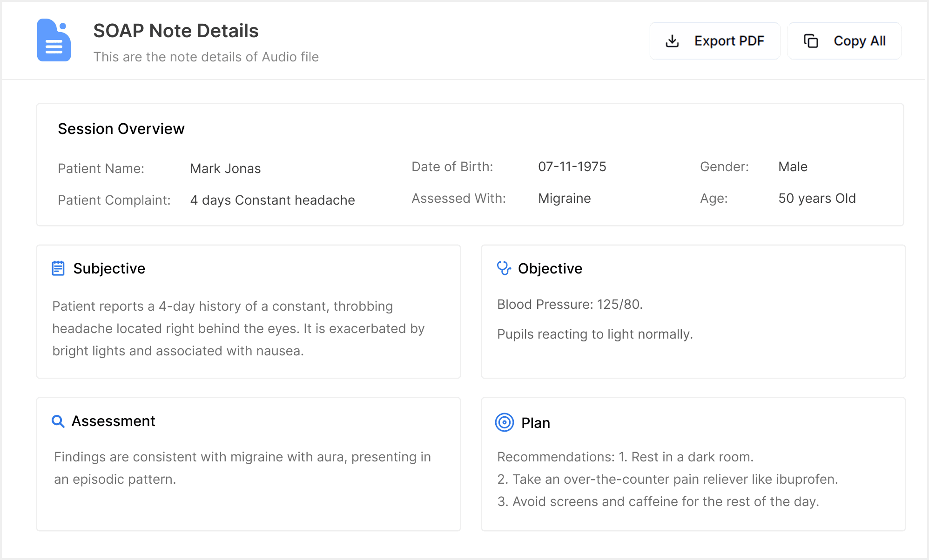Click the 50 years Old age value
The image size is (929, 560).
pos(817,198)
